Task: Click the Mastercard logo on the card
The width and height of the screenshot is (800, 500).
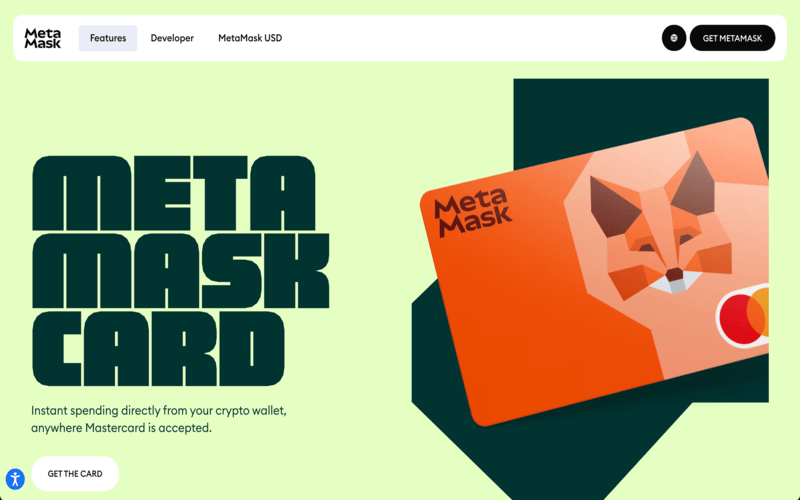Action: [743, 316]
